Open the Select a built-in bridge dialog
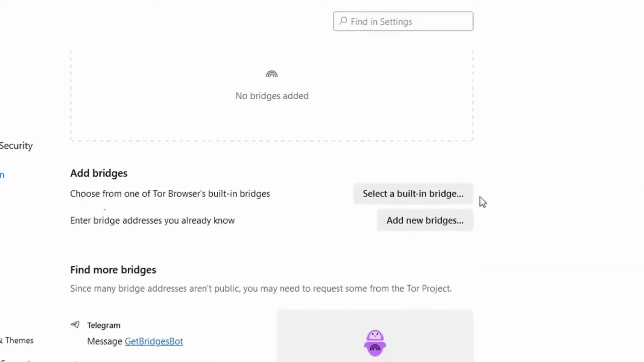The image size is (644, 362). click(x=413, y=194)
